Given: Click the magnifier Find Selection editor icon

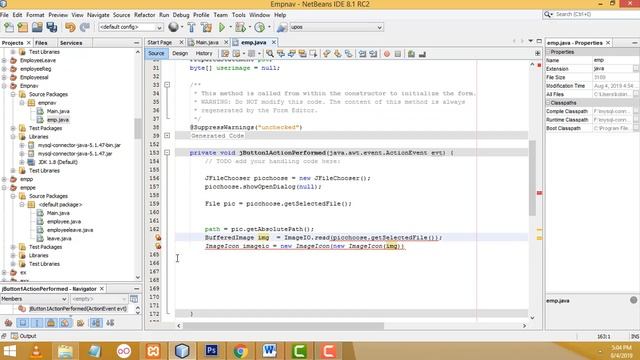Looking at the screenshot, I should [270, 53].
